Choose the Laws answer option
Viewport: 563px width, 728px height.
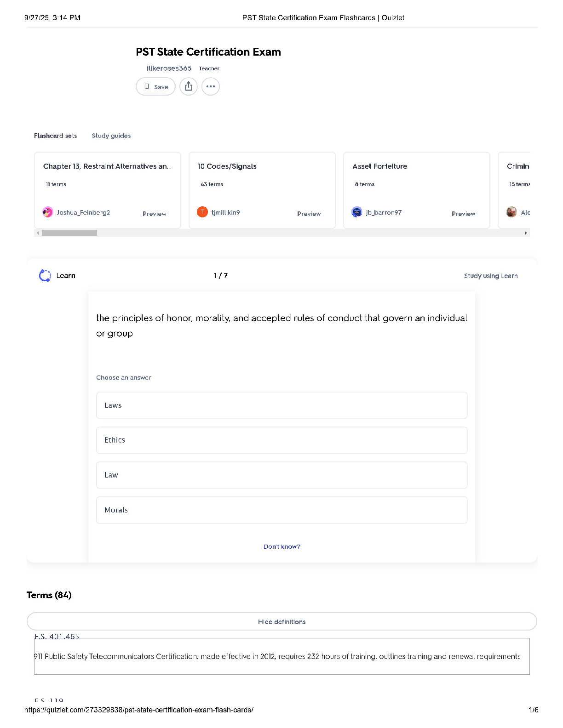click(x=281, y=405)
